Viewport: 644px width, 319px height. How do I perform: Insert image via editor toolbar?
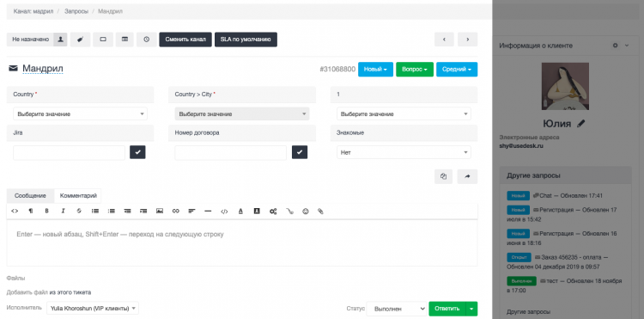(160, 211)
